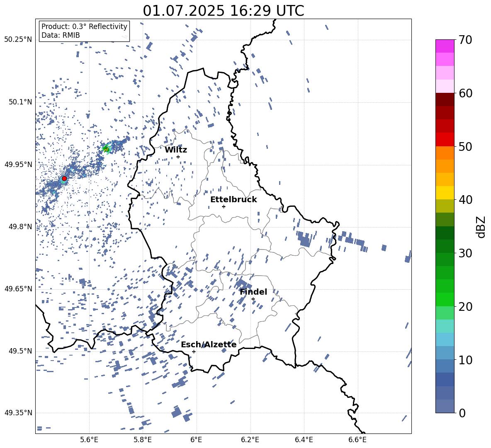Click the 49.35°N latitude label

click(18, 413)
